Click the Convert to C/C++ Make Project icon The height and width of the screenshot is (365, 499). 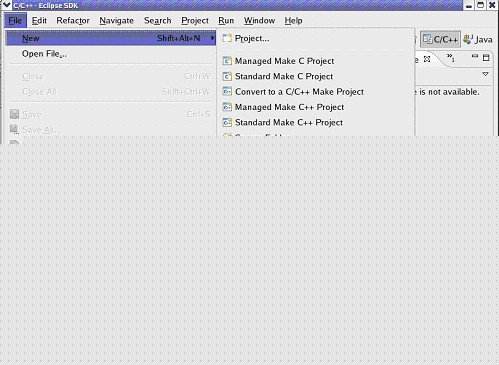click(227, 91)
